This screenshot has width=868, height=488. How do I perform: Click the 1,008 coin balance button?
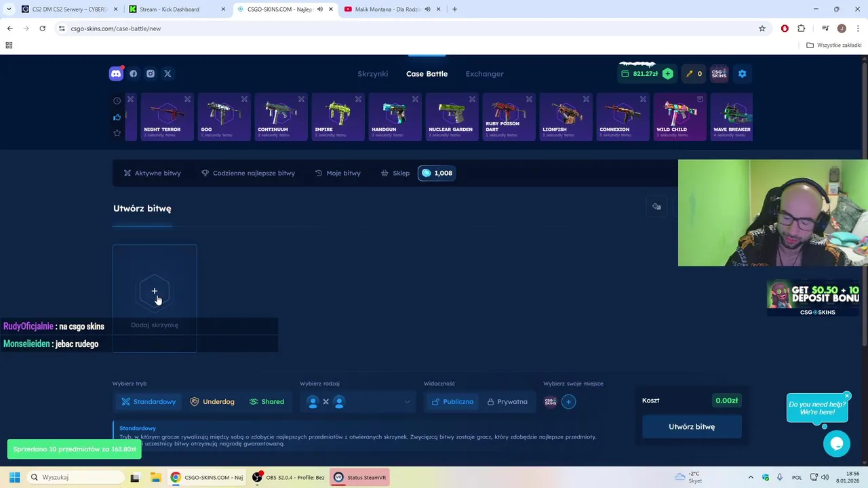click(437, 173)
